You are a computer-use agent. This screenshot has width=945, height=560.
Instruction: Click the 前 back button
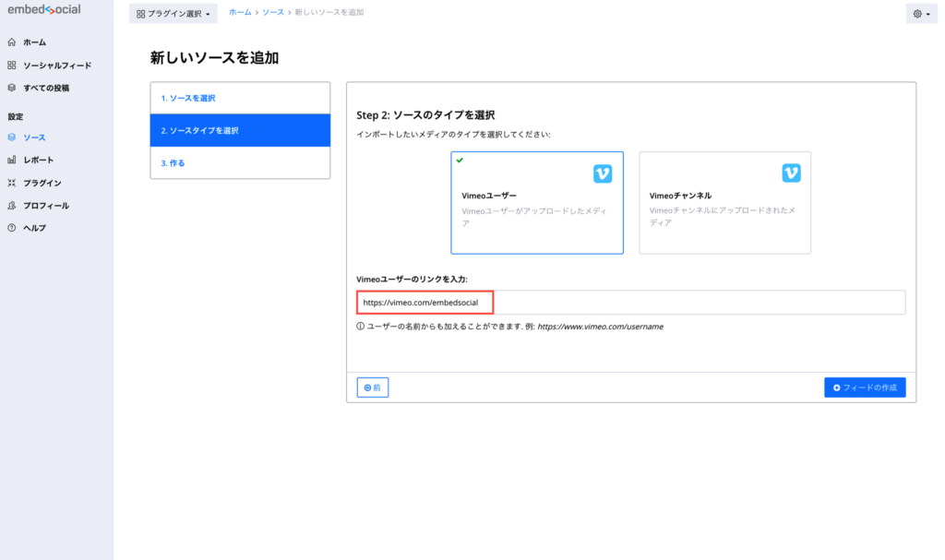click(373, 387)
